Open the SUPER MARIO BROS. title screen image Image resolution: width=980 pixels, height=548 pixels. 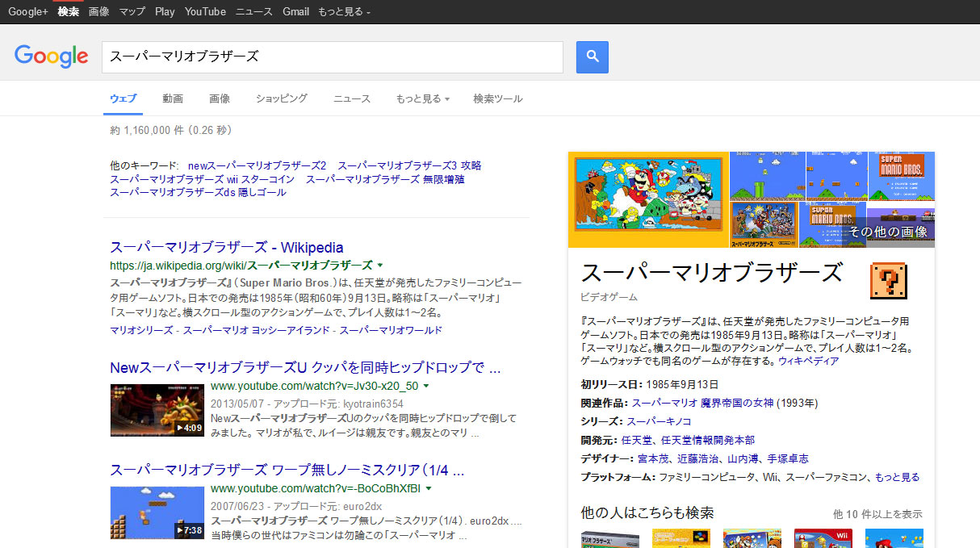pos(901,176)
